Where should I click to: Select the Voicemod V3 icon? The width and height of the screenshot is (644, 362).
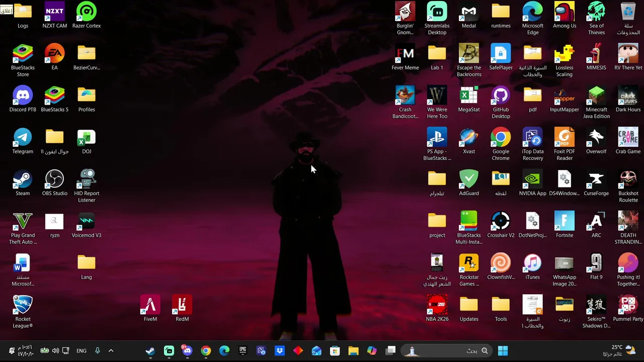(87, 225)
